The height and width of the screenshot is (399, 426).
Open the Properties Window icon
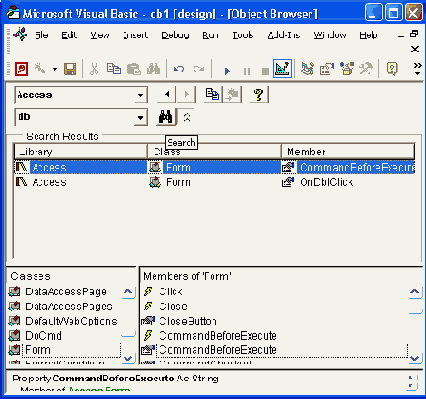click(327, 69)
